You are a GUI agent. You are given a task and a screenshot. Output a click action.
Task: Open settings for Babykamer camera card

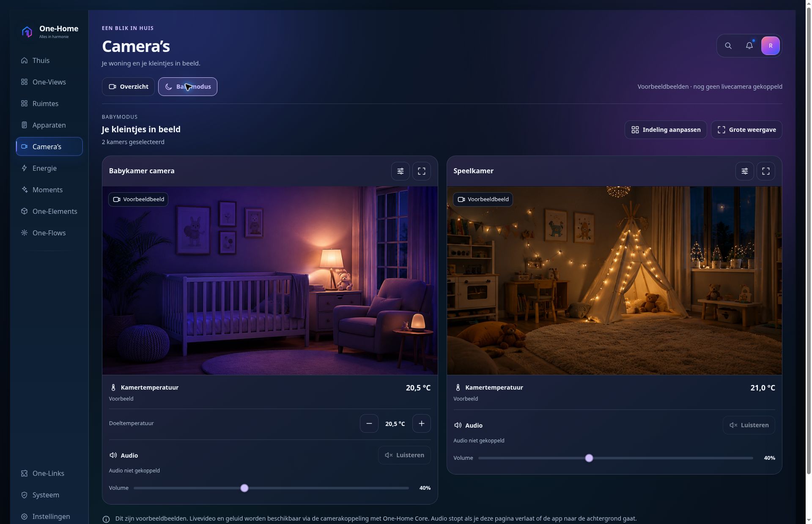[400, 171]
